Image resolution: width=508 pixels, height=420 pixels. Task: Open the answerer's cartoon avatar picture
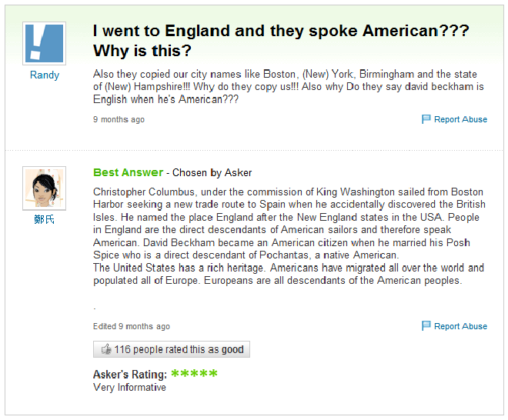(x=44, y=188)
